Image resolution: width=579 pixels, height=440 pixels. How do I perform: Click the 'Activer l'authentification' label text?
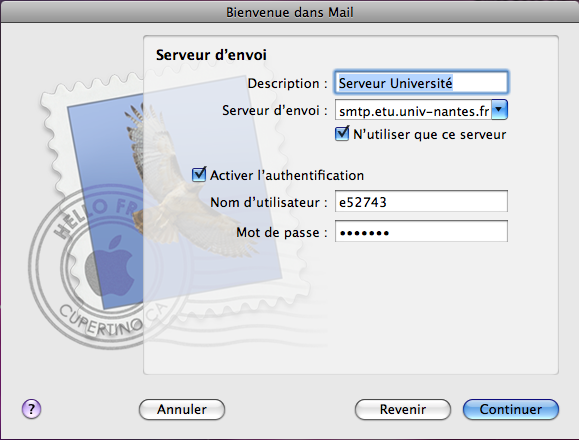coord(287,175)
